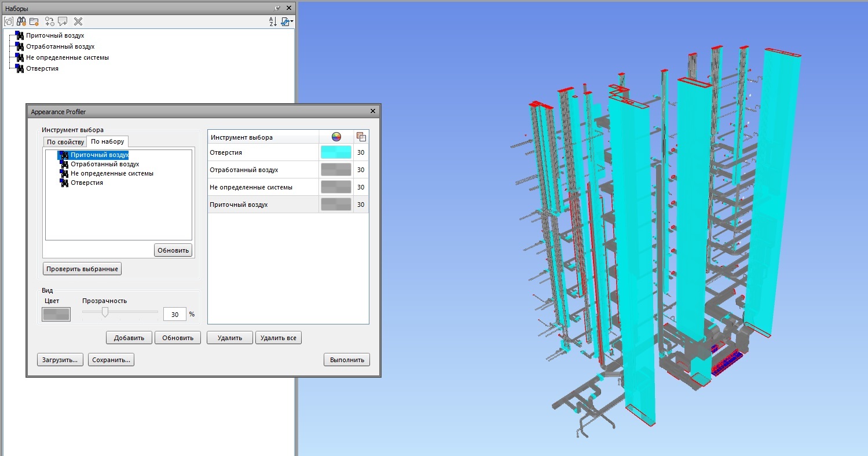Click the transparency percent input field
This screenshot has height=456, width=868.
[174, 314]
